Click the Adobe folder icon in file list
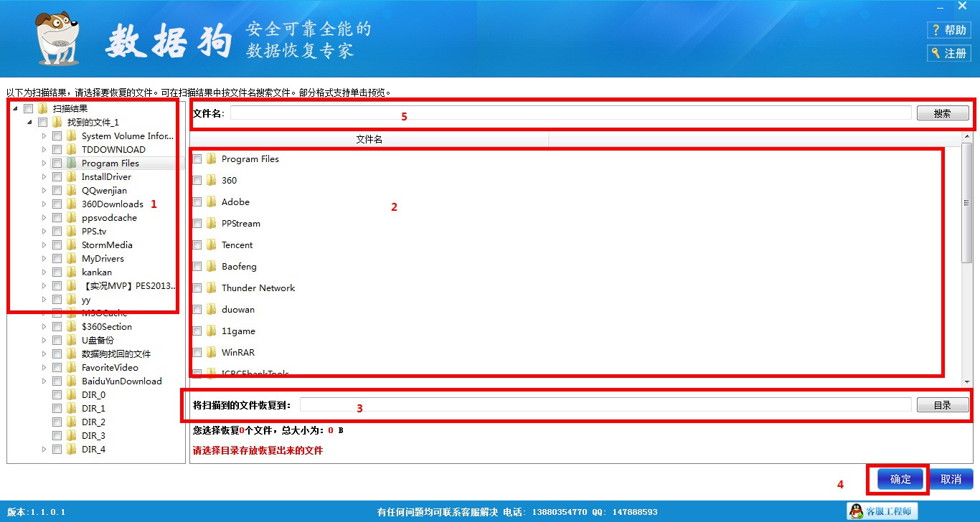Viewport: 980px width, 522px height. coord(211,201)
